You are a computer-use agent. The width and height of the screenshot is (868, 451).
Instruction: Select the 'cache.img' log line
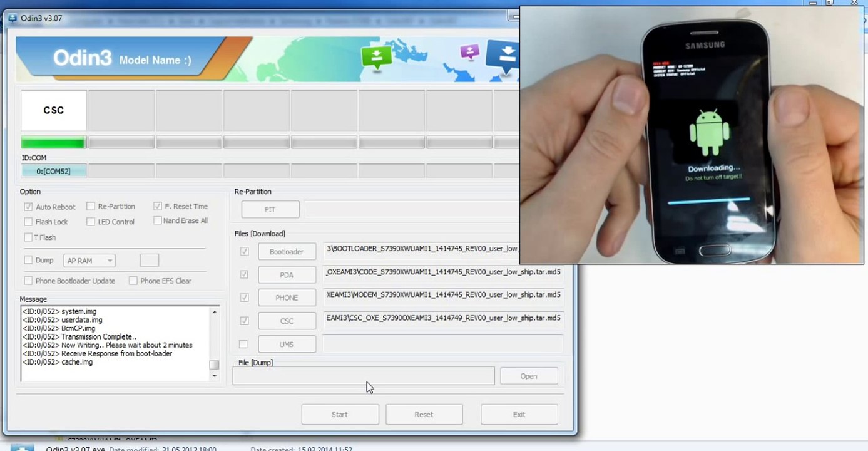(x=58, y=362)
